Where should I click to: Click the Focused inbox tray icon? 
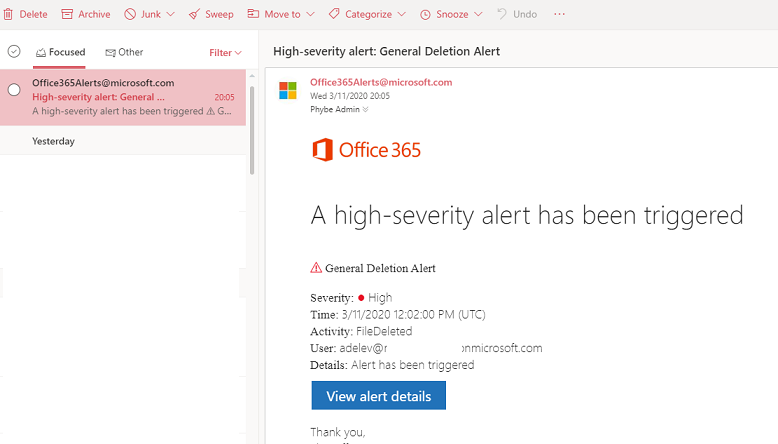(x=41, y=52)
